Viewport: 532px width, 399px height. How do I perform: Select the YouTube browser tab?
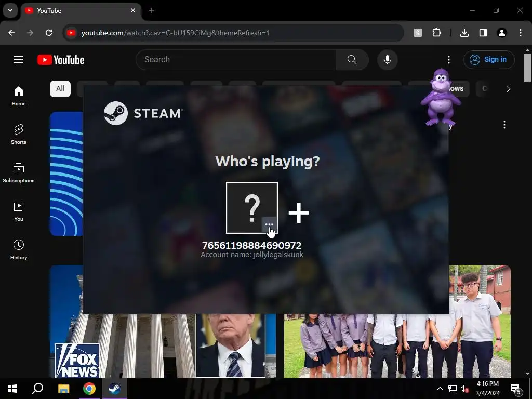81,10
